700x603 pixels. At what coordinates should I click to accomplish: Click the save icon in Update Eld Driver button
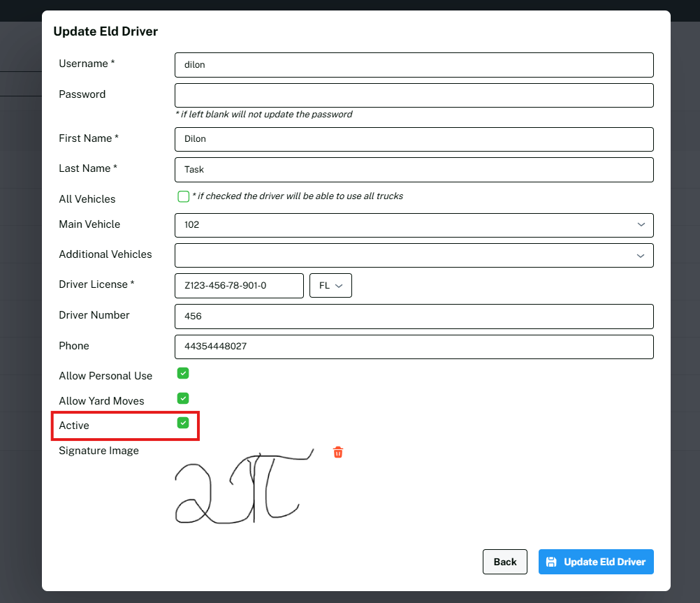[x=551, y=562]
